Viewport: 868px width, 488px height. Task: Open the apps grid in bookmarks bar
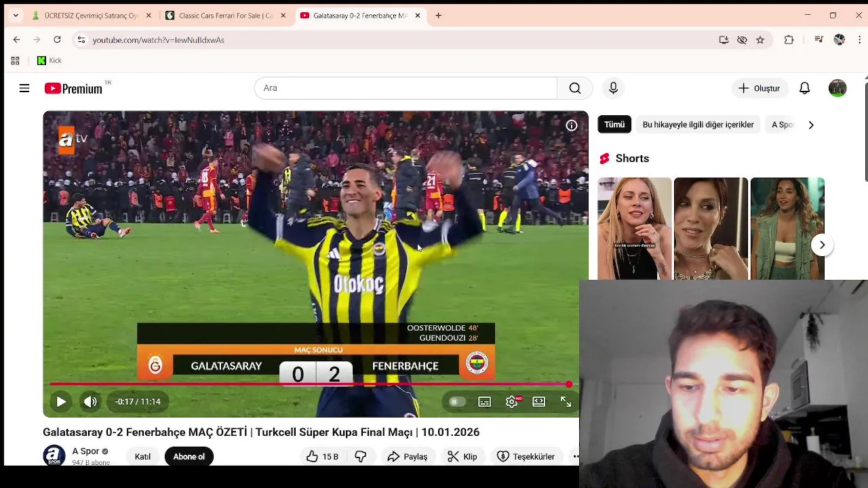click(x=15, y=60)
